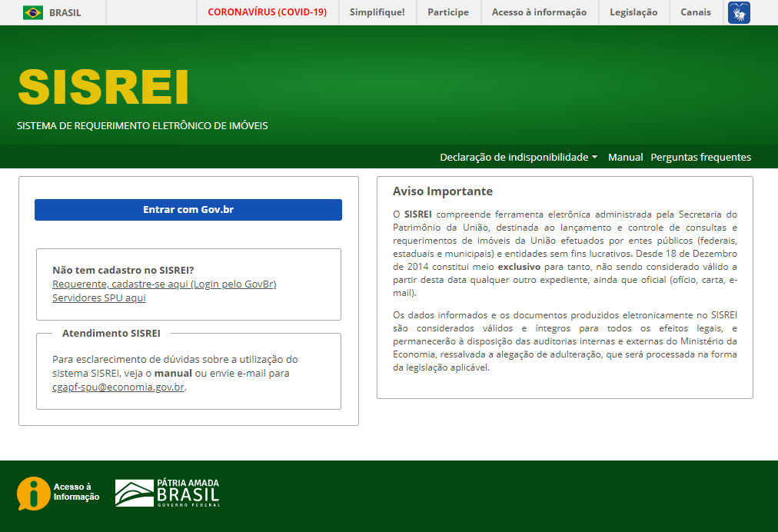Click Entrar com Gov.br

[x=188, y=209]
